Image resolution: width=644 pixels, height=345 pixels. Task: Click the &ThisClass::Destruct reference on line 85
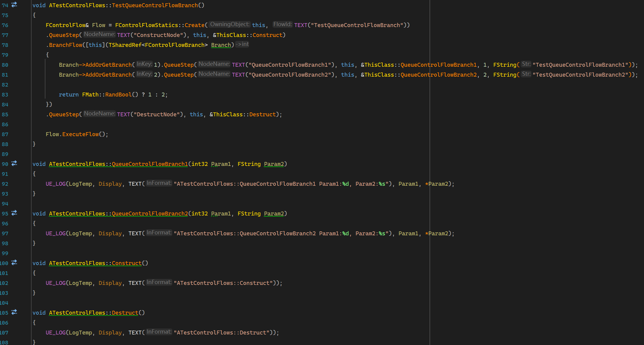point(242,114)
